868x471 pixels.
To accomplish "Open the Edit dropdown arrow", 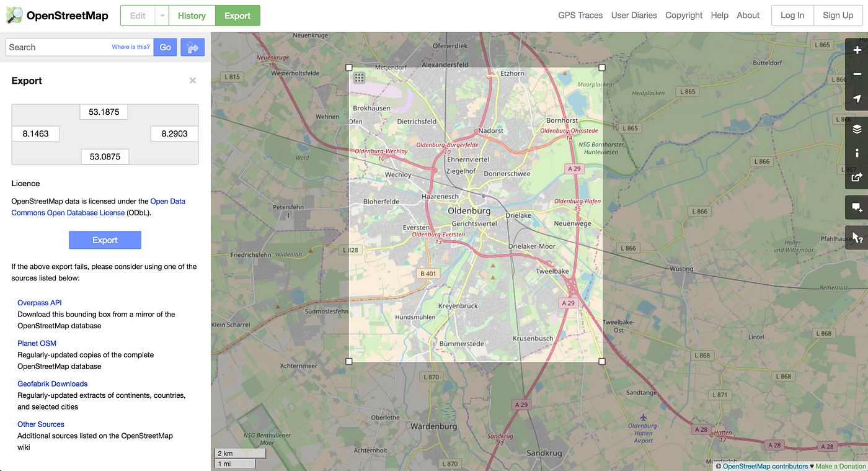I will click(161, 16).
